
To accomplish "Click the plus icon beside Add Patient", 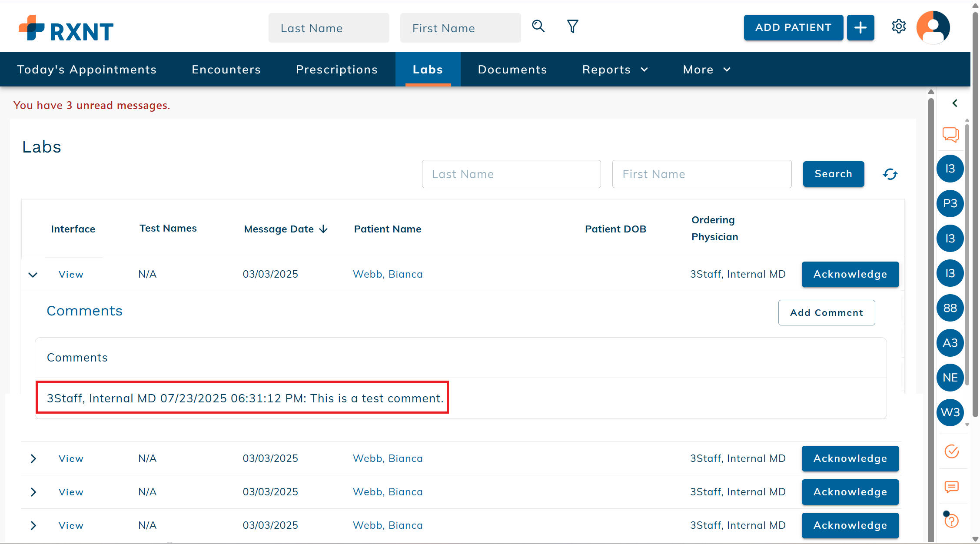I will point(860,27).
